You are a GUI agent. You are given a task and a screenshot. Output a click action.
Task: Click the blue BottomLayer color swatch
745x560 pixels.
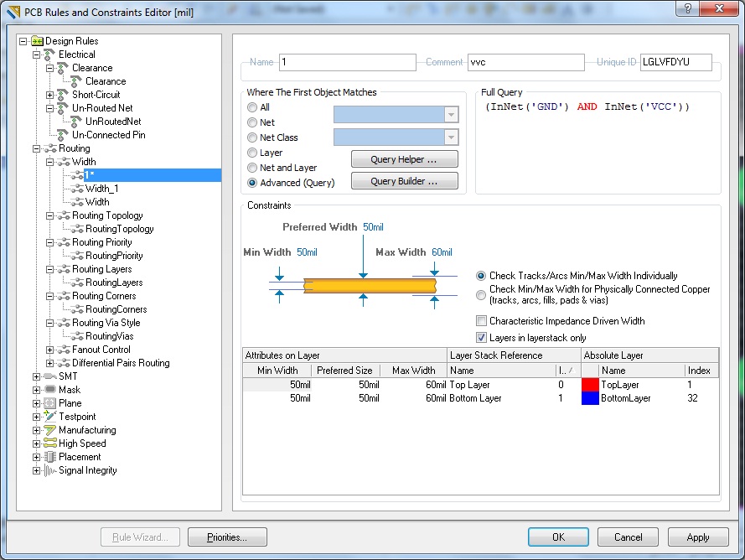point(590,398)
